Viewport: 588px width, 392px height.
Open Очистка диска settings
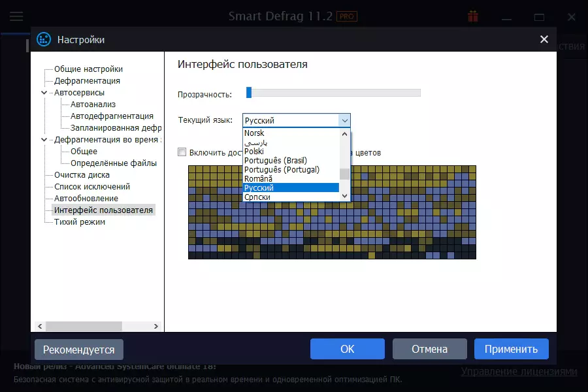pyautogui.click(x=82, y=175)
